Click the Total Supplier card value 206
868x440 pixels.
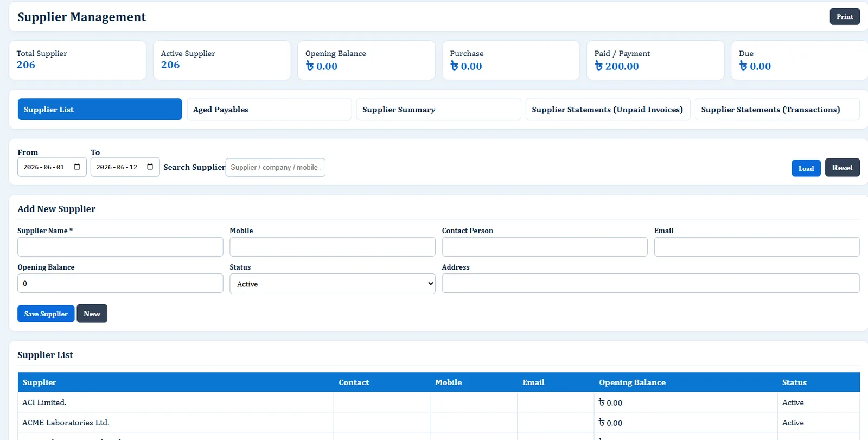click(x=25, y=65)
